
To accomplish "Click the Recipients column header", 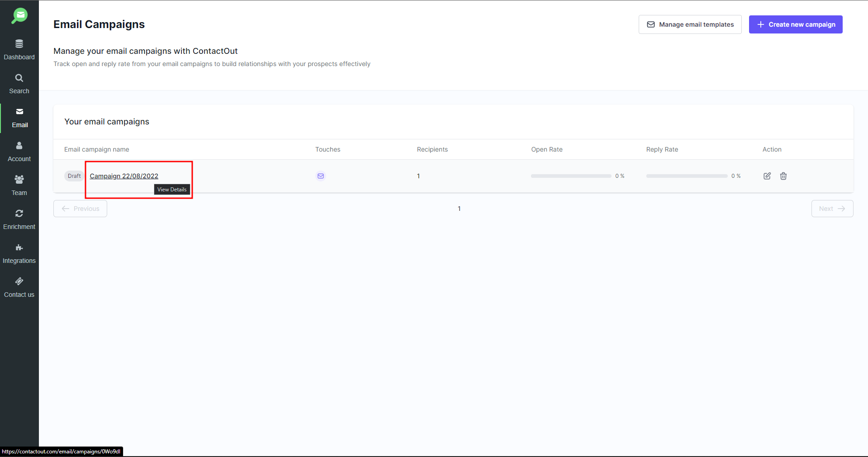I will [x=432, y=149].
